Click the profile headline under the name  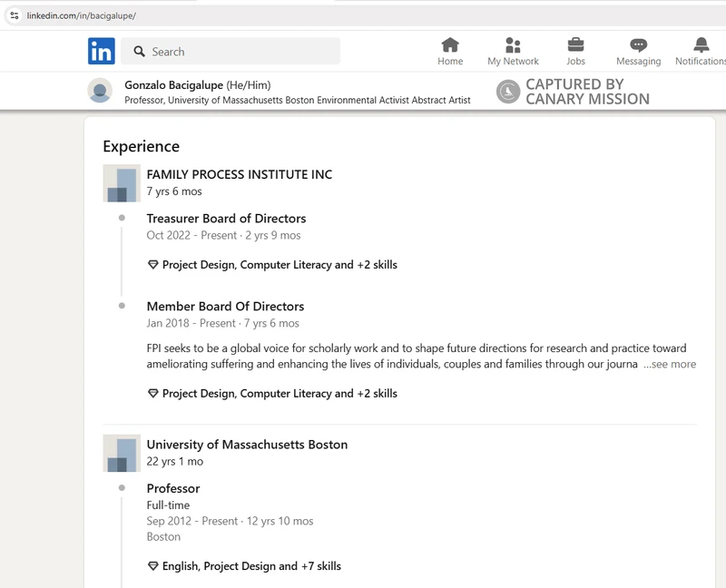coord(298,100)
